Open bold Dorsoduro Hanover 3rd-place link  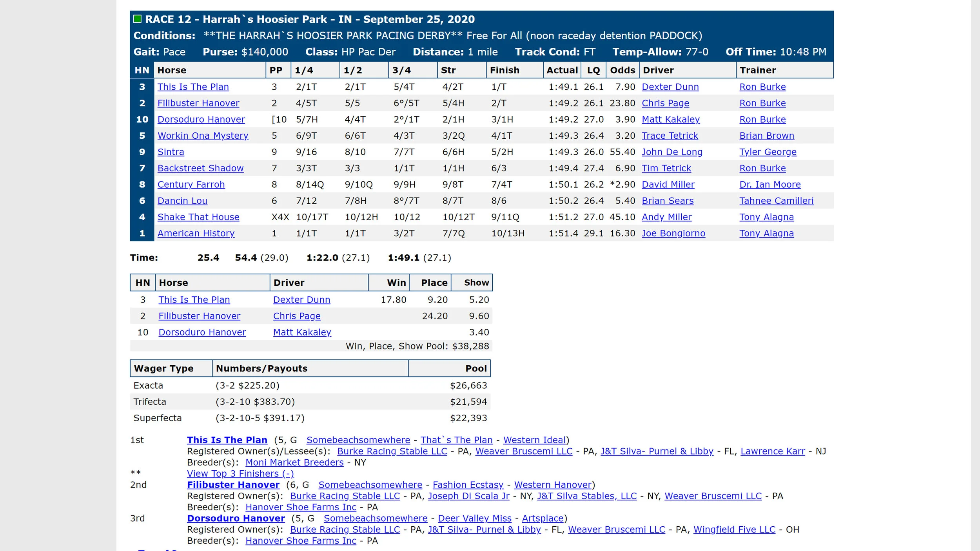[x=236, y=518]
